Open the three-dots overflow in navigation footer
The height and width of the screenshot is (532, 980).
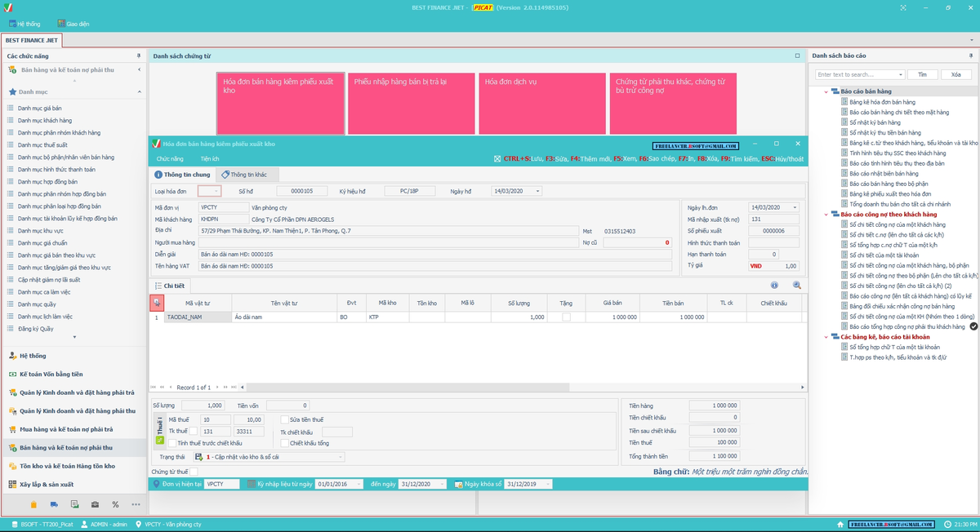[136, 504]
